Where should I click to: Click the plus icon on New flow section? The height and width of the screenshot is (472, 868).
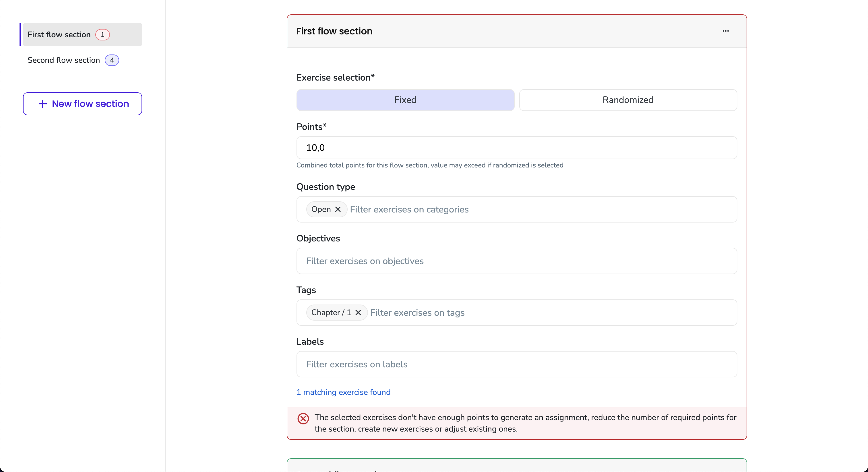pyautogui.click(x=42, y=104)
